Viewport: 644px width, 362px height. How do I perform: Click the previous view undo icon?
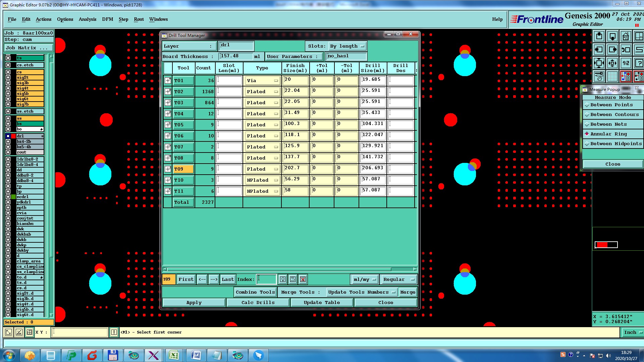[x=626, y=50]
